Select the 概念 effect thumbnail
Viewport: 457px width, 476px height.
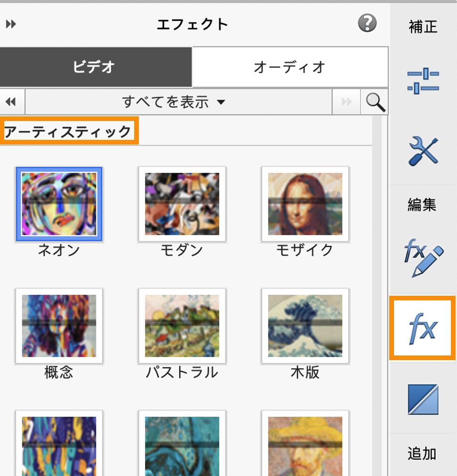coord(59,326)
